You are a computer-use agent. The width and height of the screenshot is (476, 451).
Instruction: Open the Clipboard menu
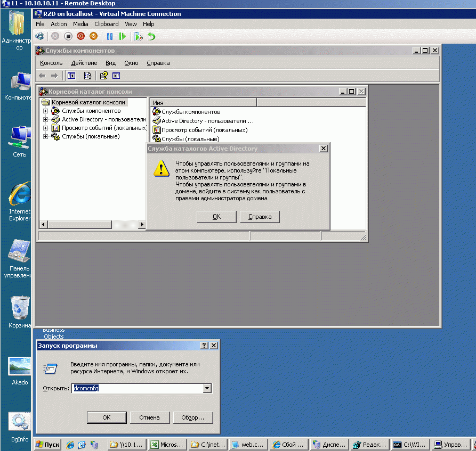point(106,24)
